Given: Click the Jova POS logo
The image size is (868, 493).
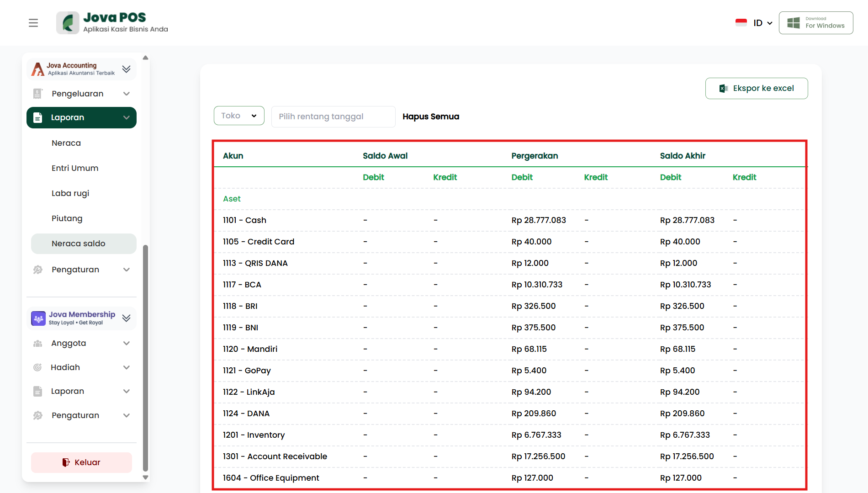Looking at the screenshot, I should [68, 23].
